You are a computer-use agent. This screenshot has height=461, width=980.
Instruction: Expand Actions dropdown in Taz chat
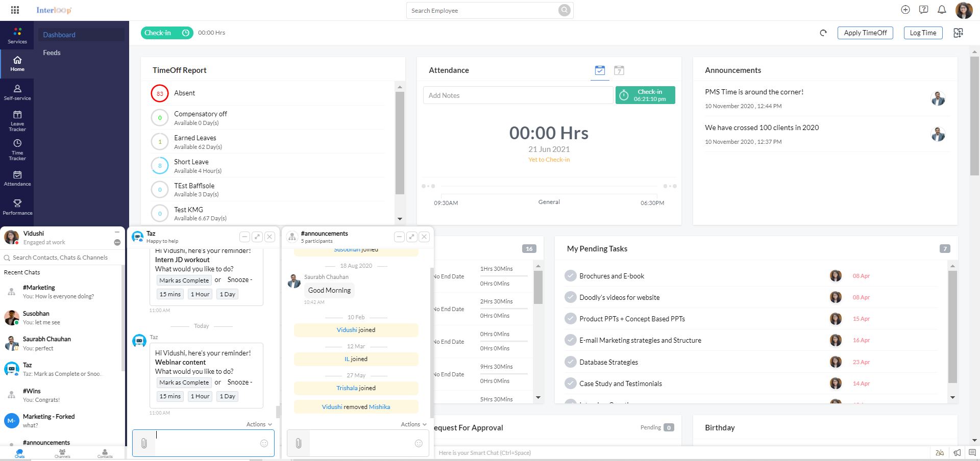pyautogui.click(x=259, y=424)
